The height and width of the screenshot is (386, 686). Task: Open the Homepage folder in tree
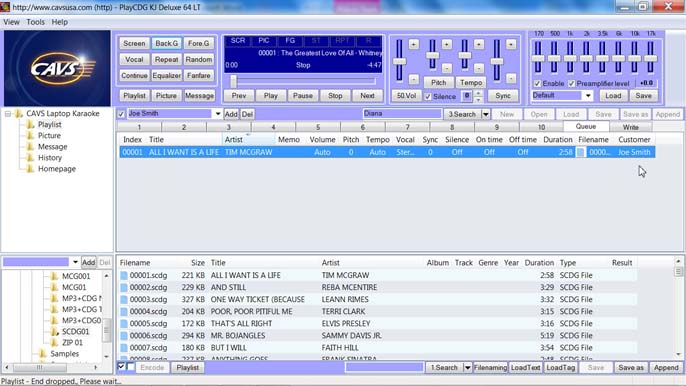click(56, 168)
